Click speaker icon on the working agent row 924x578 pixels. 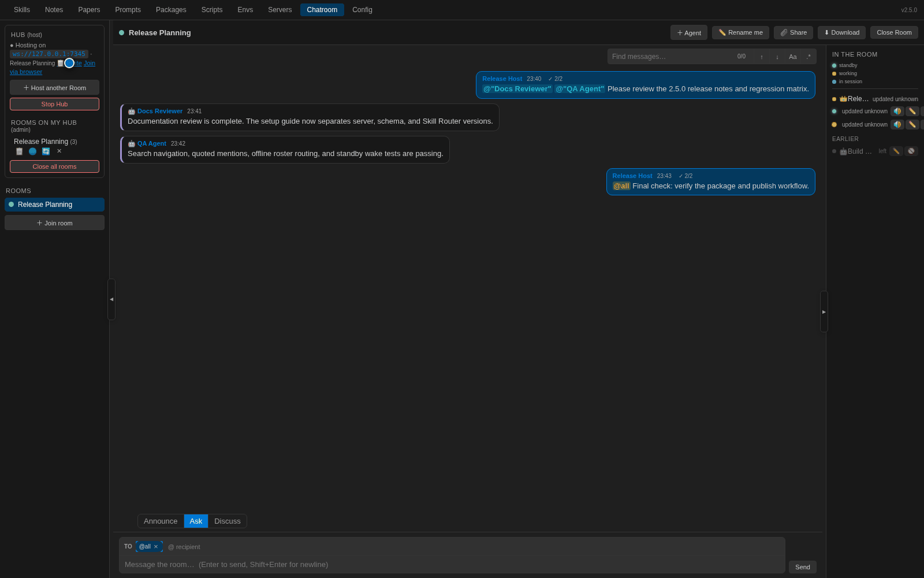(x=897, y=125)
